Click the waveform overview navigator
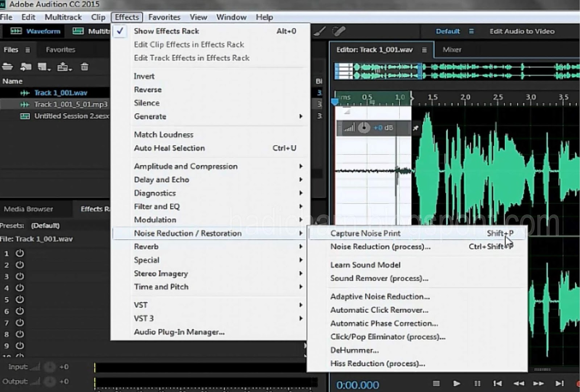The image size is (580, 392). pos(457,71)
